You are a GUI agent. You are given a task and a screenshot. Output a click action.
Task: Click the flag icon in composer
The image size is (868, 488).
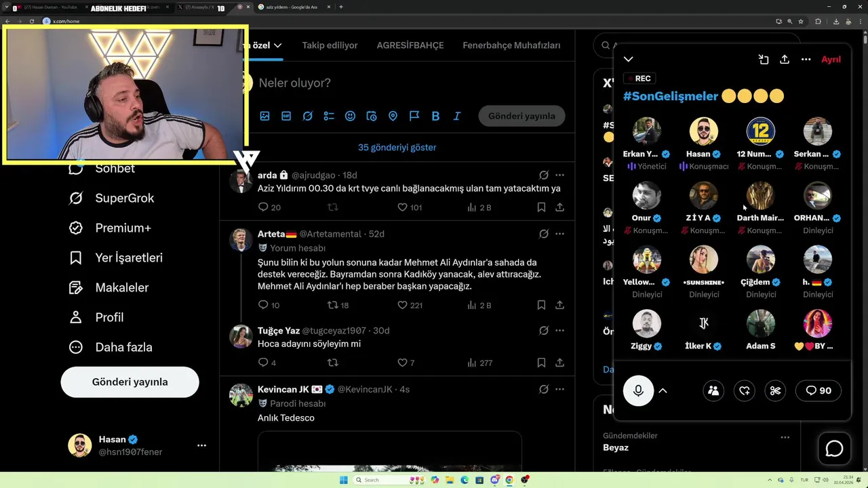(x=414, y=116)
